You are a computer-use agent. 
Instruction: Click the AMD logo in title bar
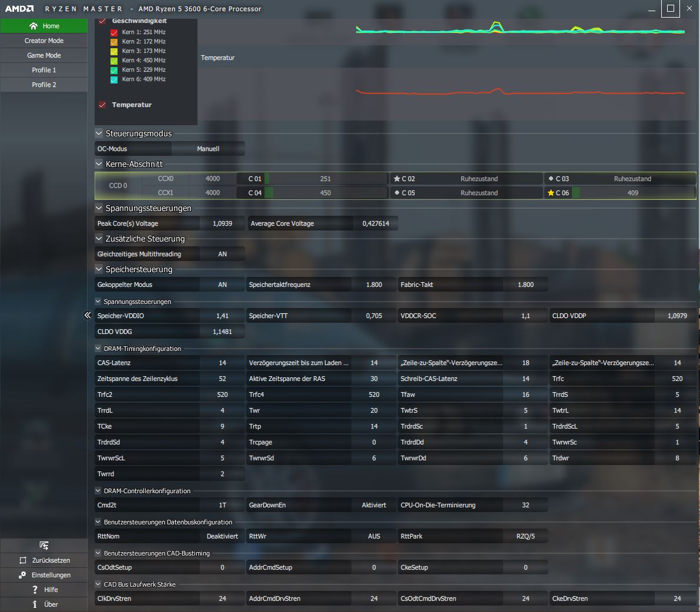click(19, 8)
